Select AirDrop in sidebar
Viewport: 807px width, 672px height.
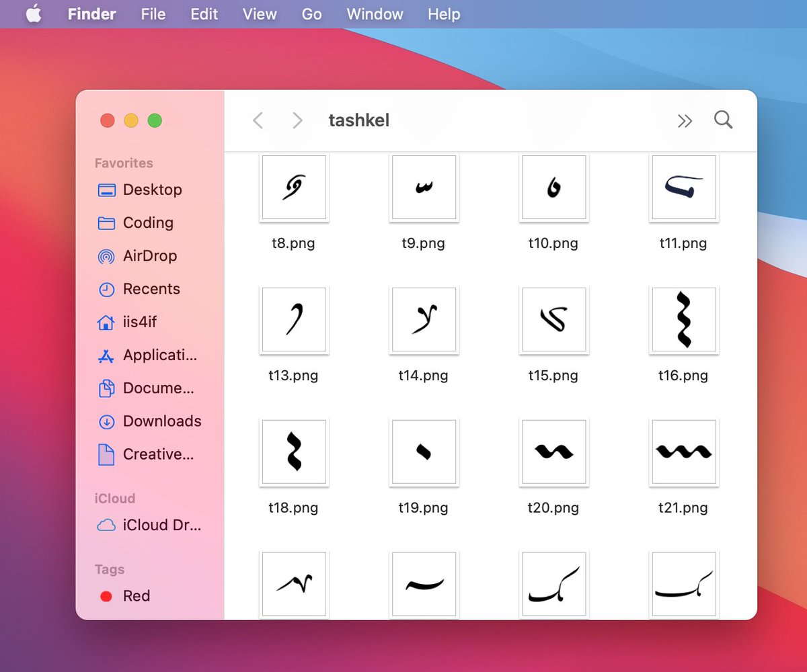click(149, 255)
